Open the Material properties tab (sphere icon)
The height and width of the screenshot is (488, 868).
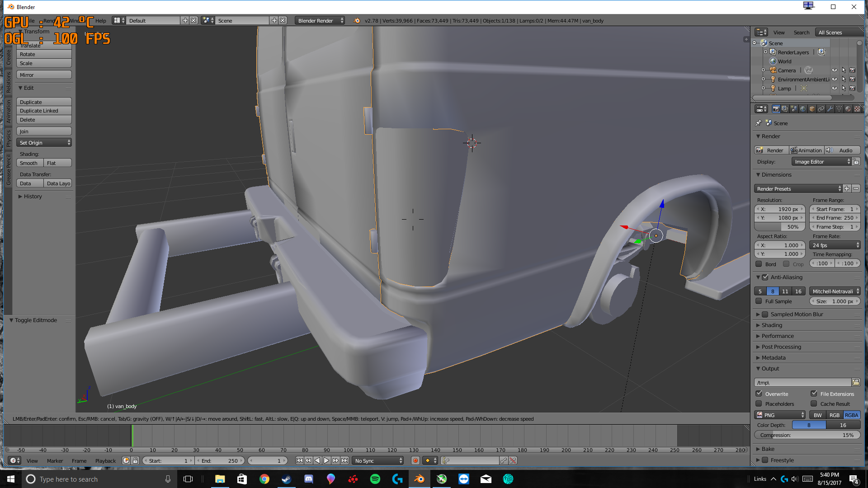click(x=848, y=109)
